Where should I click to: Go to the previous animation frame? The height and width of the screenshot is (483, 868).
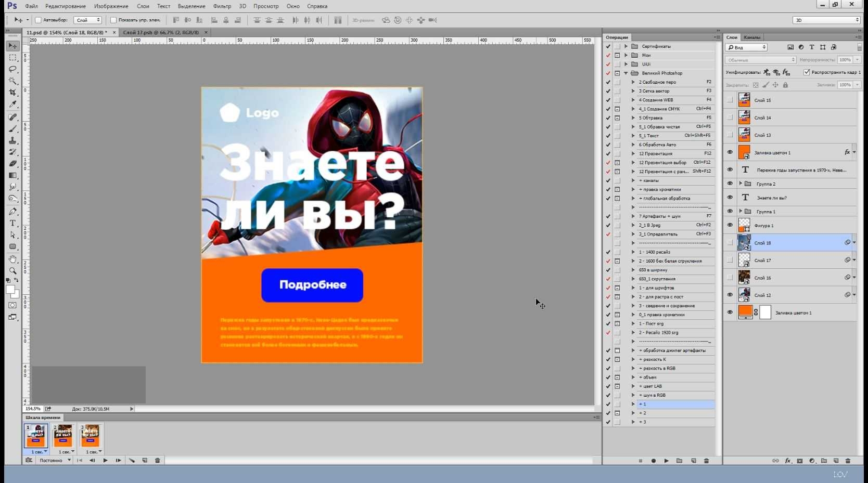(92, 460)
